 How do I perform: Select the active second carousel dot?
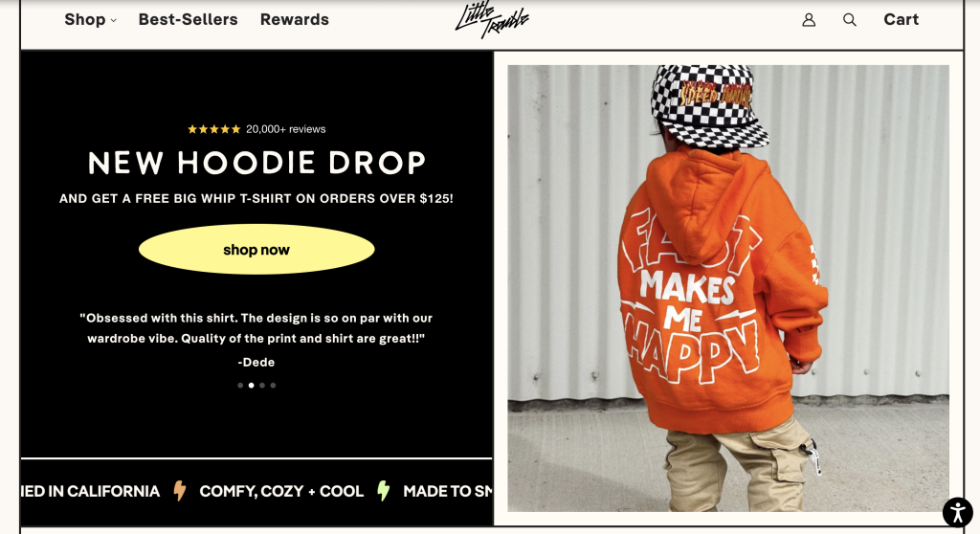pyautogui.click(x=252, y=385)
